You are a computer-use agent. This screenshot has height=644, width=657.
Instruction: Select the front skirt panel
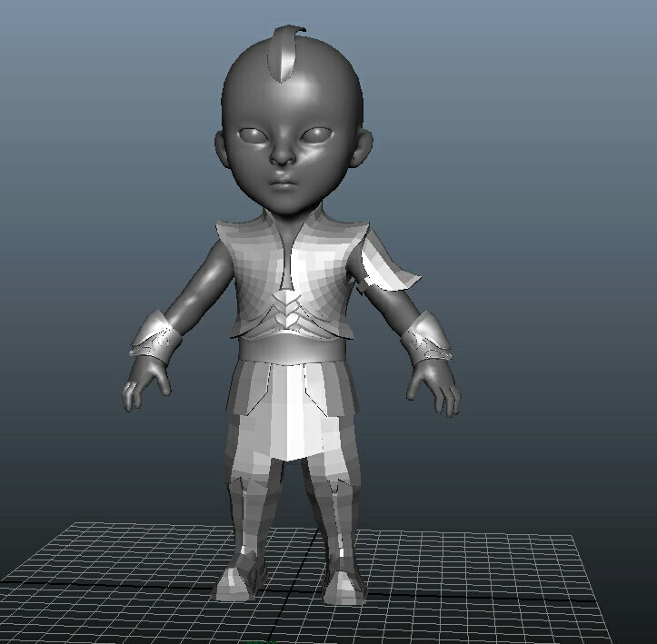289,411
